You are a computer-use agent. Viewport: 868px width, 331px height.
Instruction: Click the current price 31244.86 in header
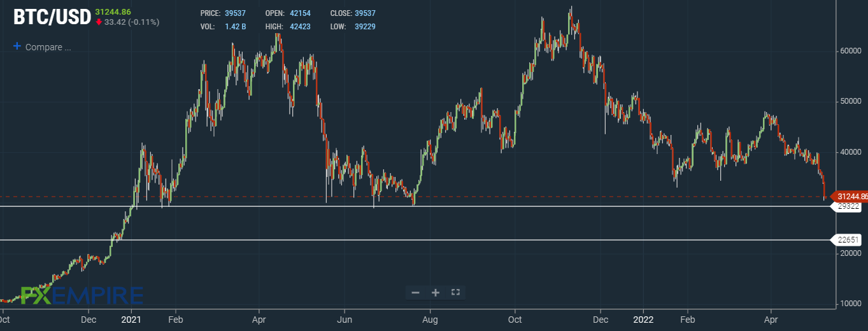pos(113,12)
